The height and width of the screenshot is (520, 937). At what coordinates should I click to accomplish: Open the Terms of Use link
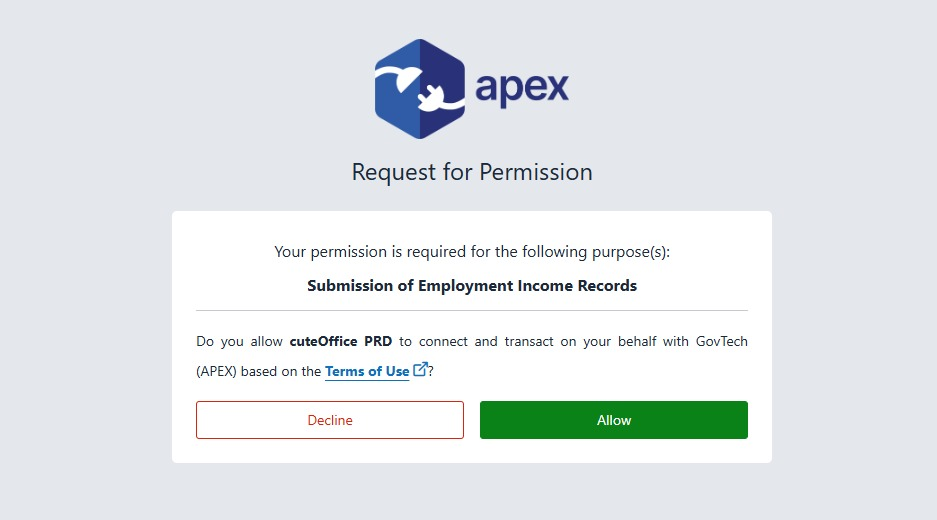[x=367, y=371]
